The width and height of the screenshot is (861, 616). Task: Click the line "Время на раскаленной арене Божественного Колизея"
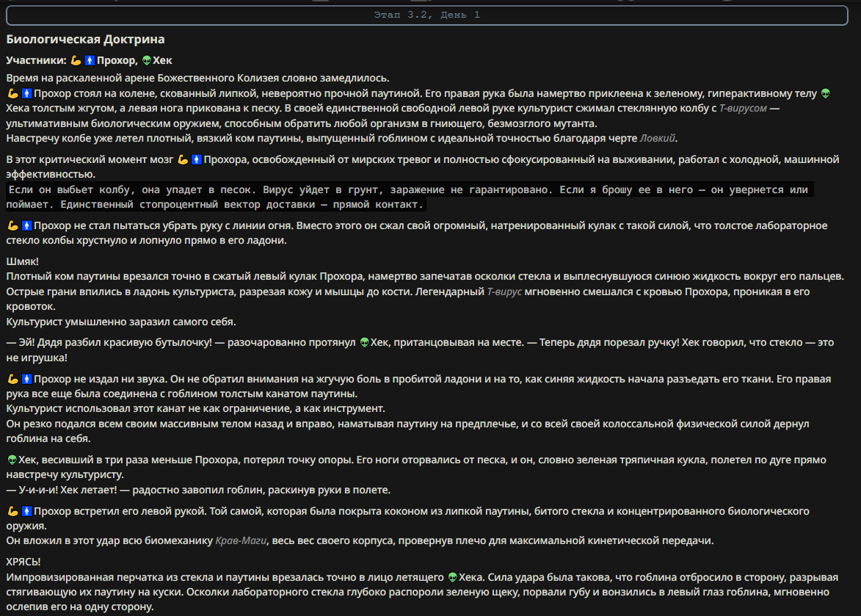point(197,78)
